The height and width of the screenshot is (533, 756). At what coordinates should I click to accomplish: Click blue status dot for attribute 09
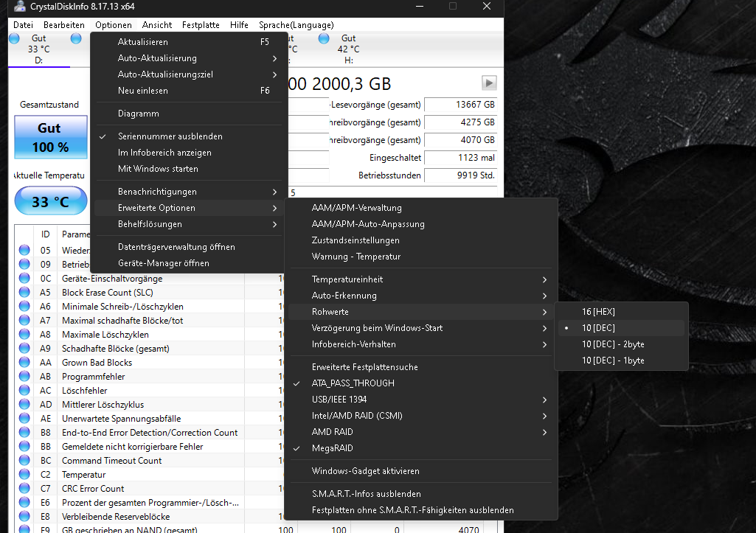pyautogui.click(x=24, y=264)
